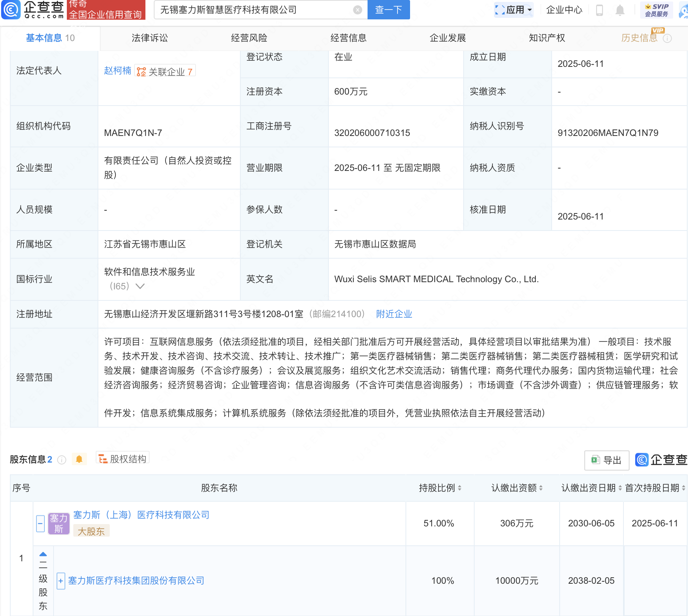
Task: Click the 查一下 search button
Action: [x=388, y=10]
